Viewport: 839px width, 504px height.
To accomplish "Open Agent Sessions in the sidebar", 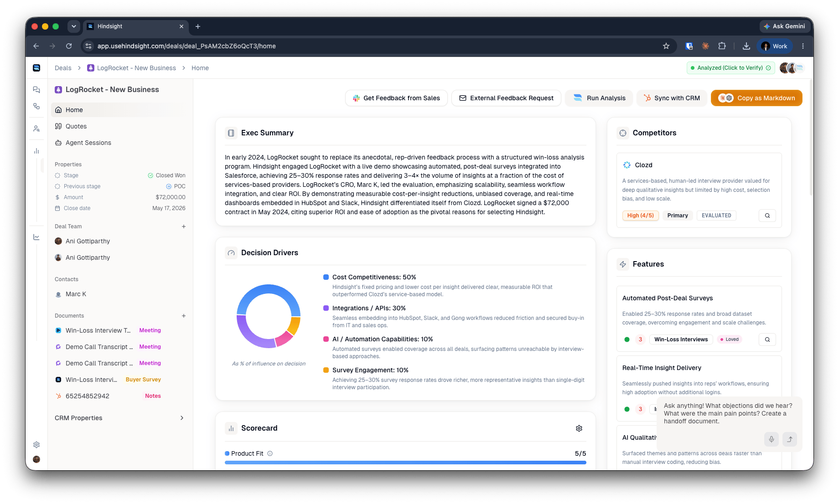I will [x=119, y=143].
